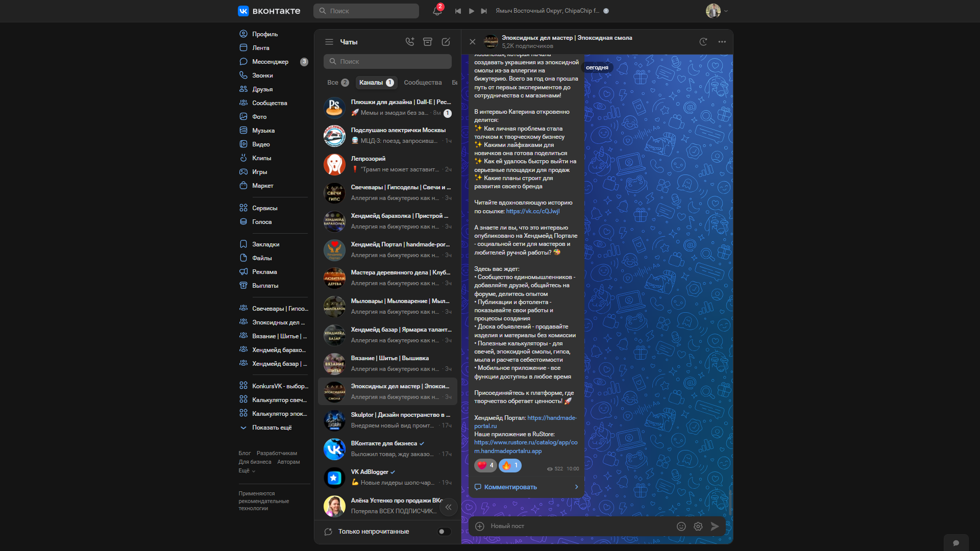Viewport: 980px width, 551px height.
Task: Expand the 'Ещё' footer dropdown
Action: (x=247, y=470)
